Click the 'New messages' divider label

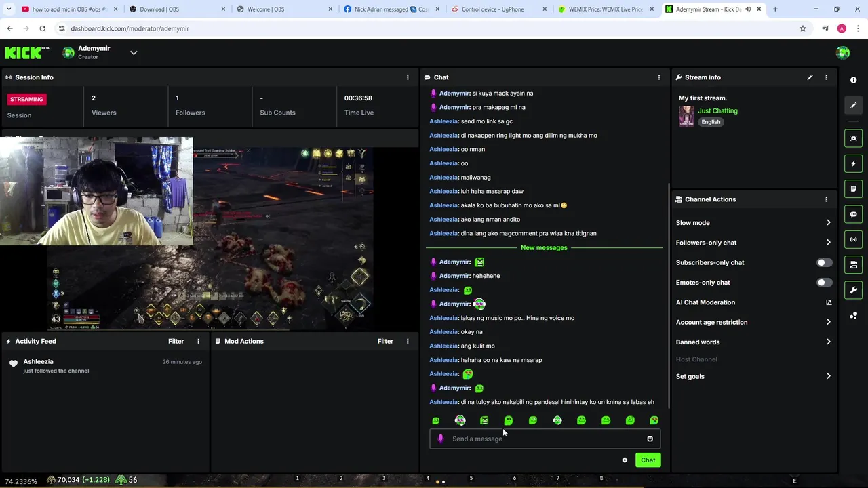544,248
